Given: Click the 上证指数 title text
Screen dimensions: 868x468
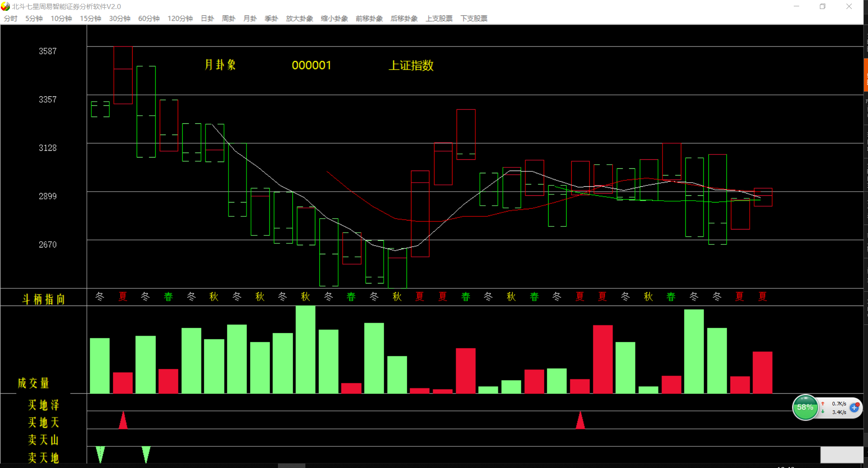Looking at the screenshot, I should coord(411,65).
